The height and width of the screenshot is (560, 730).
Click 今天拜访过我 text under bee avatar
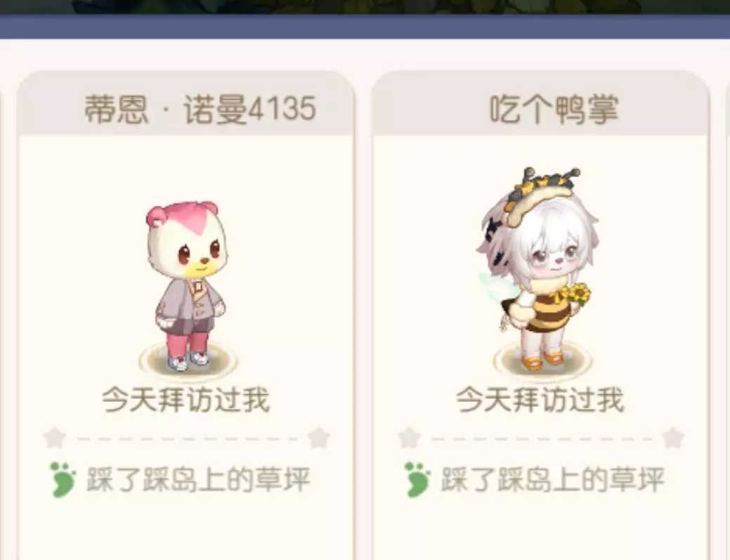(540, 399)
